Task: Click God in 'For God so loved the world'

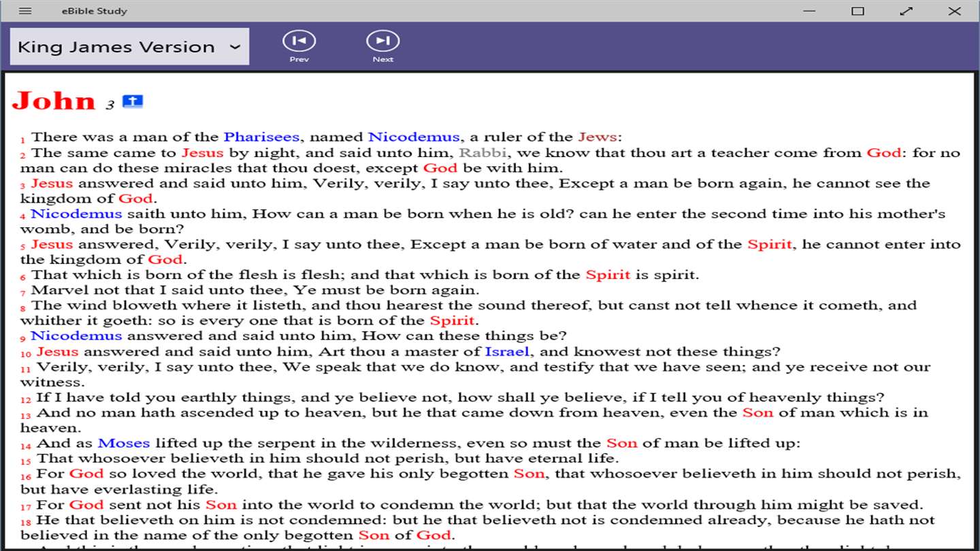Action: pos(86,474)
